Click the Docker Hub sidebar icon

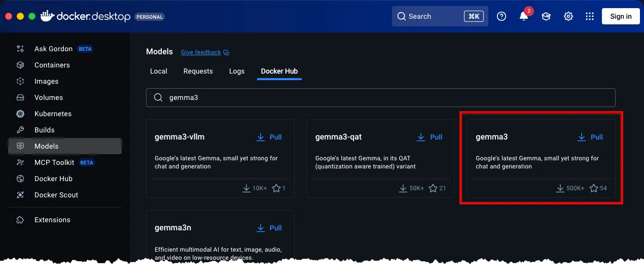coord(20,179)
